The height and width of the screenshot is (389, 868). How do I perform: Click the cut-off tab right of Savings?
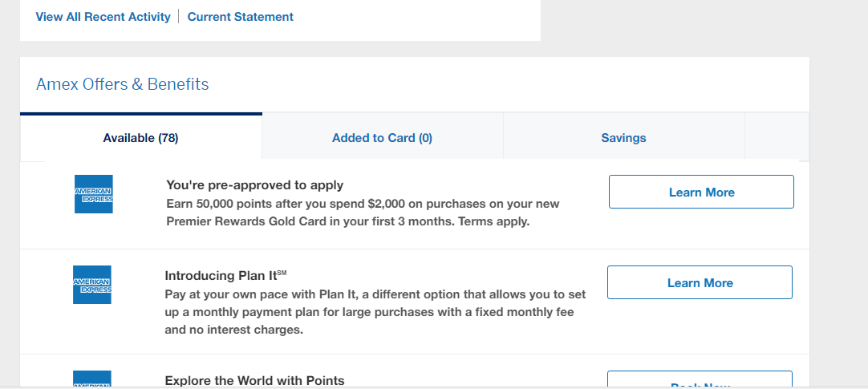[x=777, y=138]
